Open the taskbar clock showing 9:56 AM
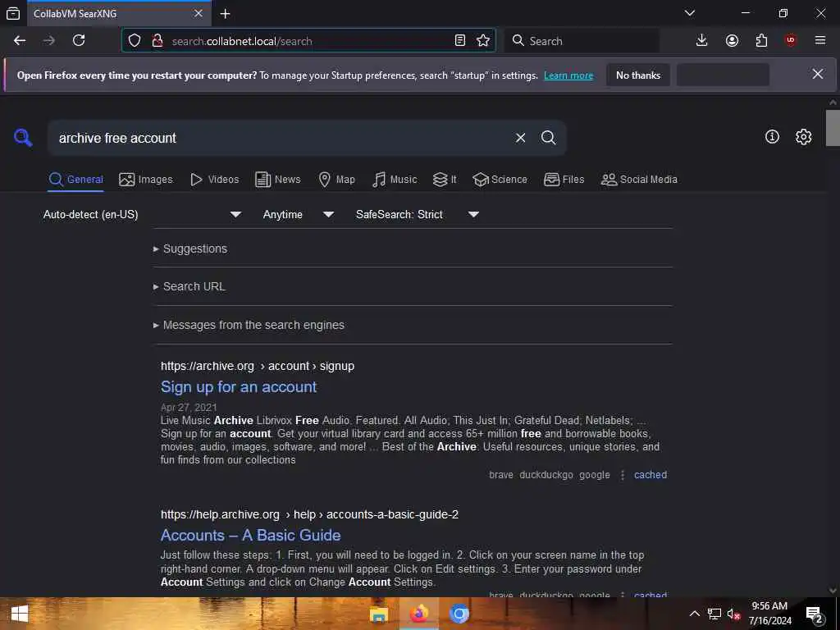 (769, 614)
